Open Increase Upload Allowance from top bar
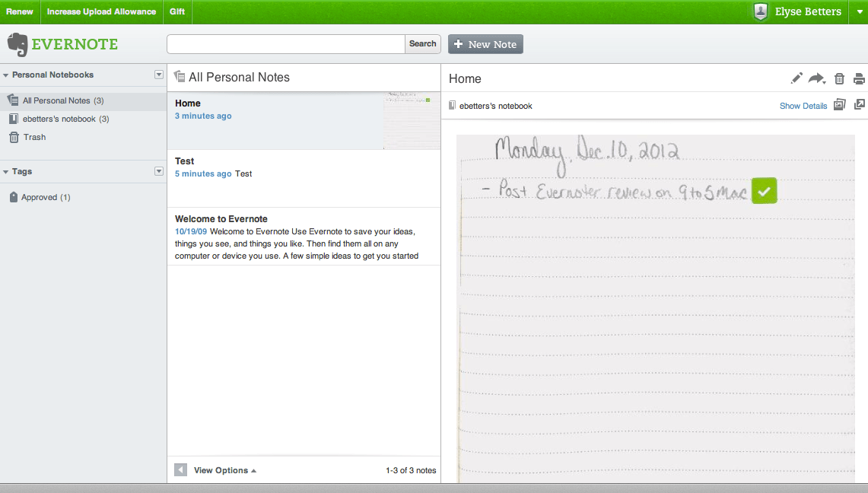 point(101,11)
